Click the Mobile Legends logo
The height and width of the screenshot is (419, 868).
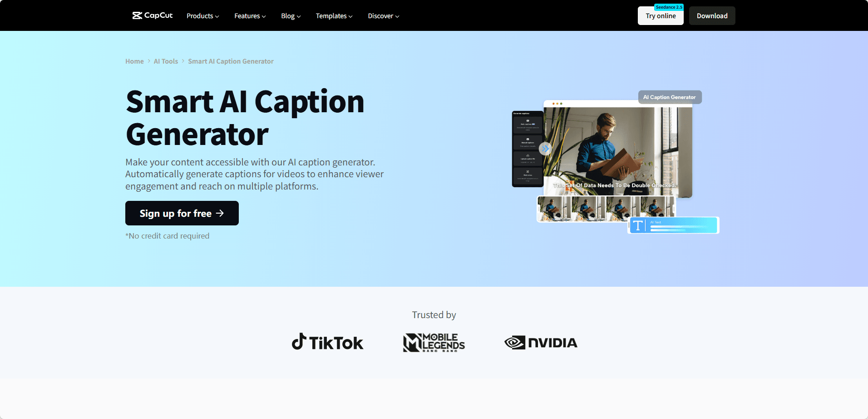[x=434, y=343]
